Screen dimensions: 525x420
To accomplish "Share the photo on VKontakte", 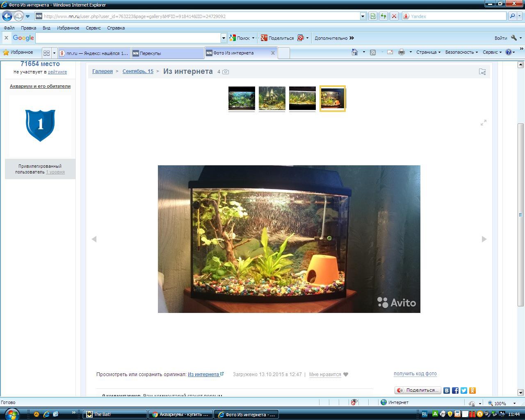I will pyautogui.click(x=447, y=390).
